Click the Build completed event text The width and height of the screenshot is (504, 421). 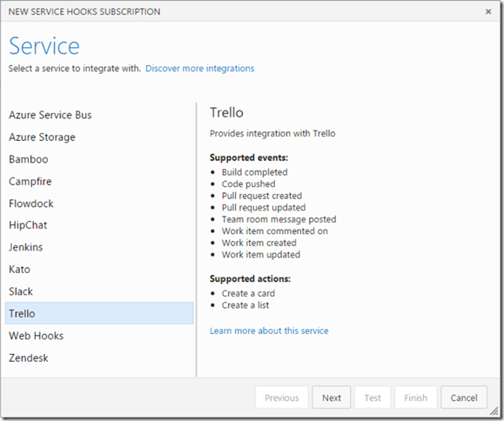(254, 172)
